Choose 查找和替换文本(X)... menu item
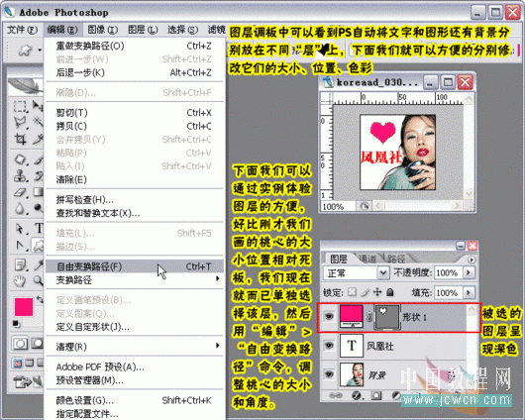Image resolution: width=525 pixels, height=420 pixels. pos(135,213)
